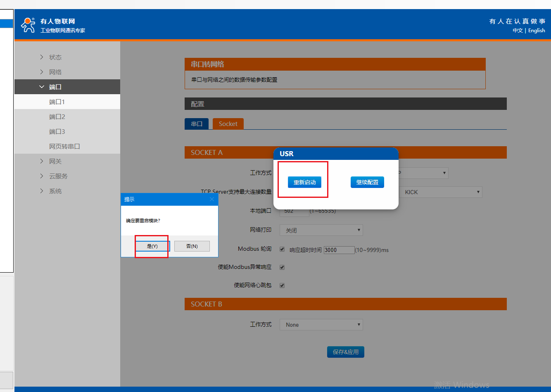Click the USR company logo icon

tap(28, 25)
